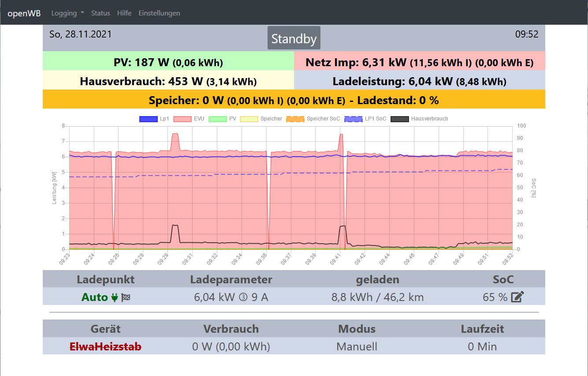This screenshot has width=588, height=376.
Task: Click the openWB brand link
Action: pyautogui.click(x=24, y=13)
